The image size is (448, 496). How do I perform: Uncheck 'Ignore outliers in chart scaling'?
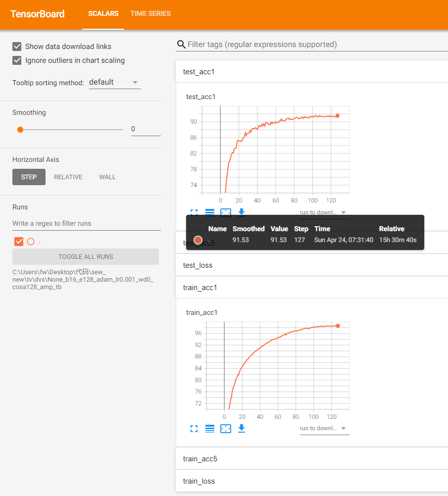click(17, 59)
